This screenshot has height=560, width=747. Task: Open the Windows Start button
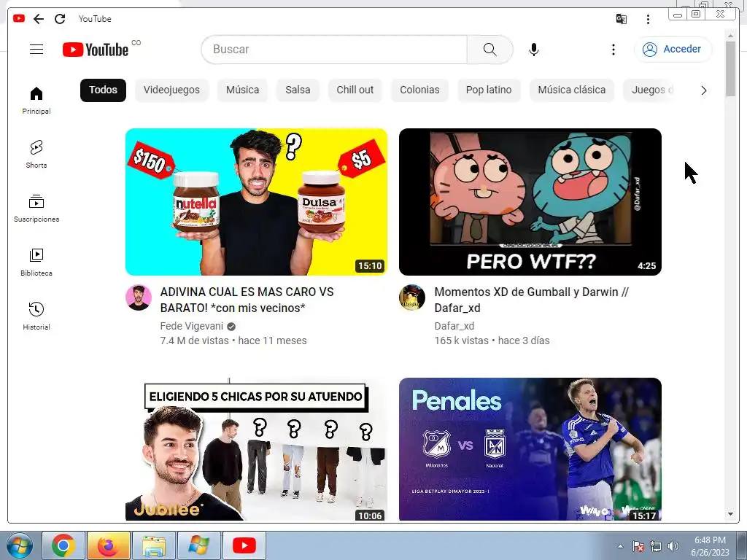(20, 545)
